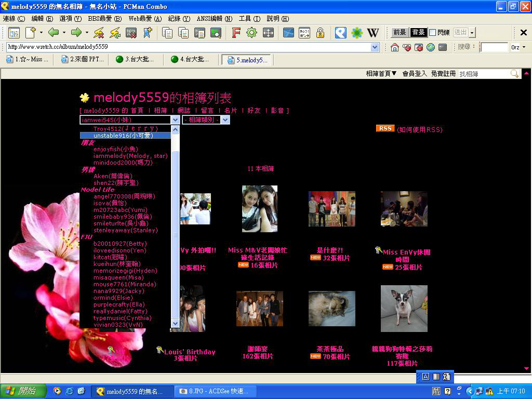Open the green gear settings icon
Viewport: 532px width, 399px height.
[252, 33]
